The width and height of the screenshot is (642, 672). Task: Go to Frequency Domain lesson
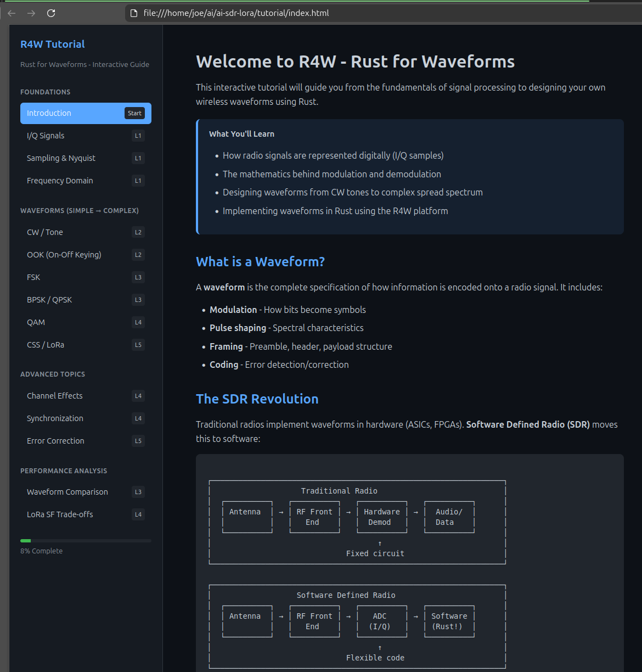click(x=60, y=181)
